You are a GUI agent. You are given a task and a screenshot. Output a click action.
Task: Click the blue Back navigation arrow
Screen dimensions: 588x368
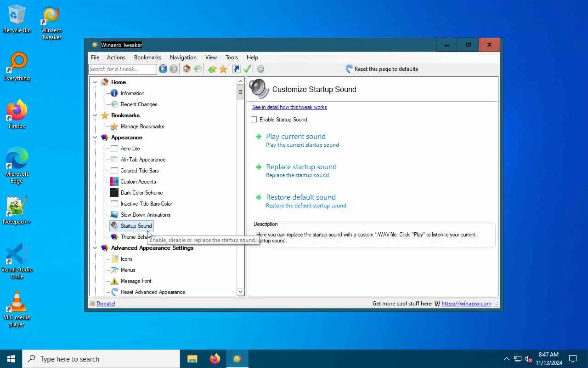click(x=163, y=69)
